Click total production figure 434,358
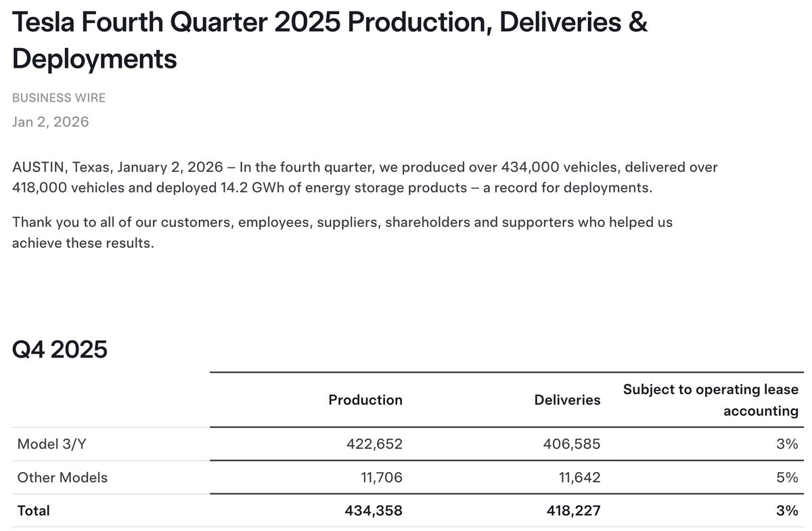The width and height of the screenshot is (812, 531). point(373,511)
